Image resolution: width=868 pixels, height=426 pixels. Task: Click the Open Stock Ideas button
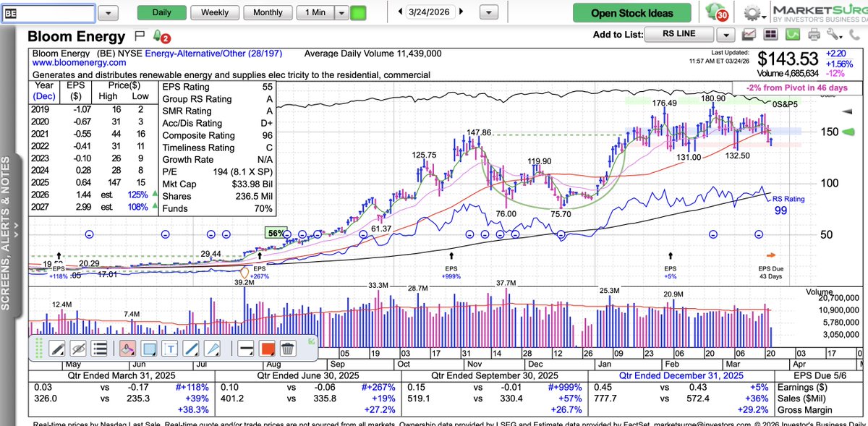click(x=632, y=13)
